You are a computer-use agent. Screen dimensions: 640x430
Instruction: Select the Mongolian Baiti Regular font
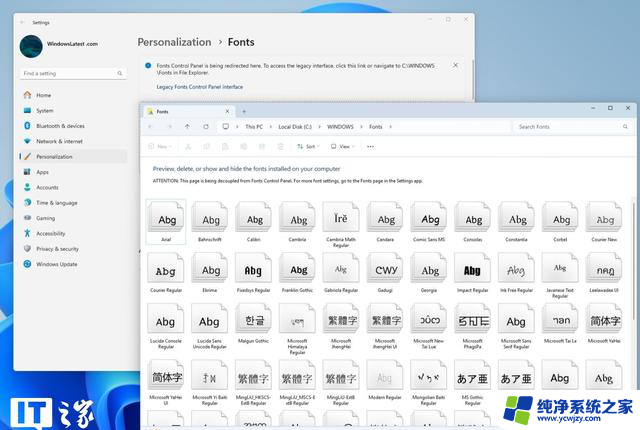(429, 382)
